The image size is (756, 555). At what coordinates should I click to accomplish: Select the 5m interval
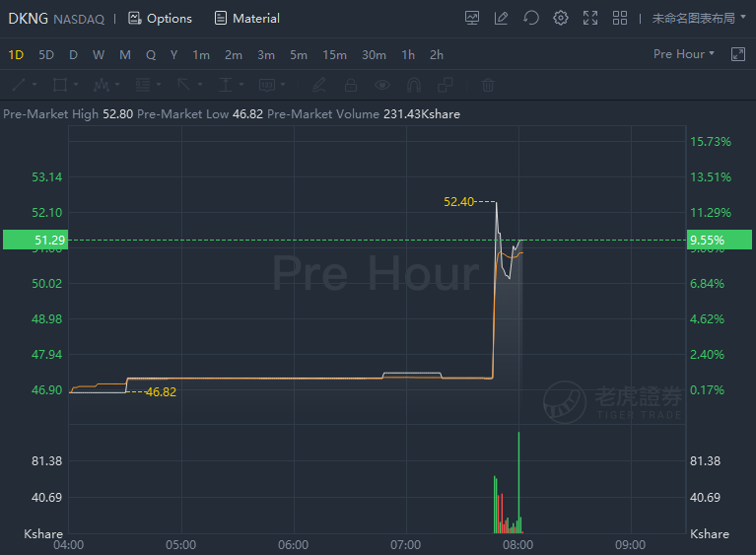[x=299, y=55]
